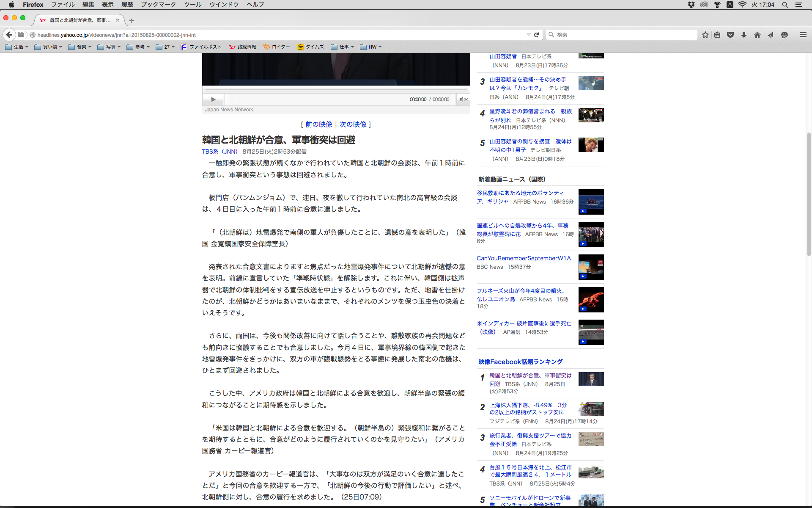Bookmark this page with star icon

pos(705,35)
